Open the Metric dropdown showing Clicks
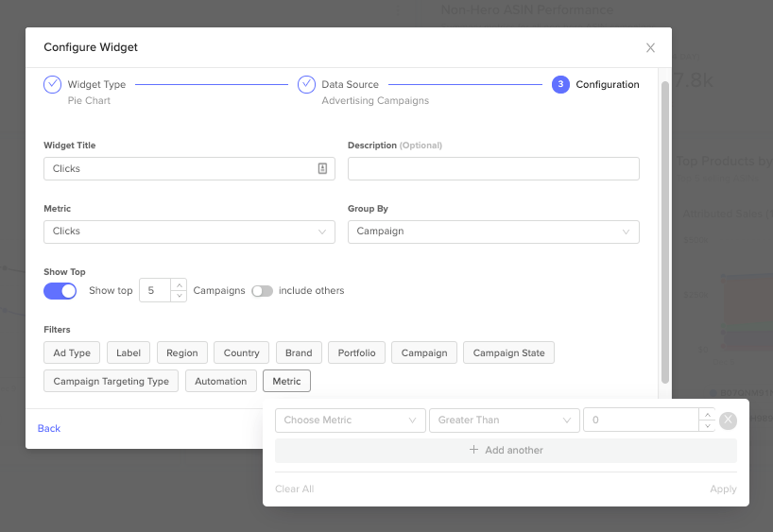The image size is (773, 532). (x=189, y=232)
